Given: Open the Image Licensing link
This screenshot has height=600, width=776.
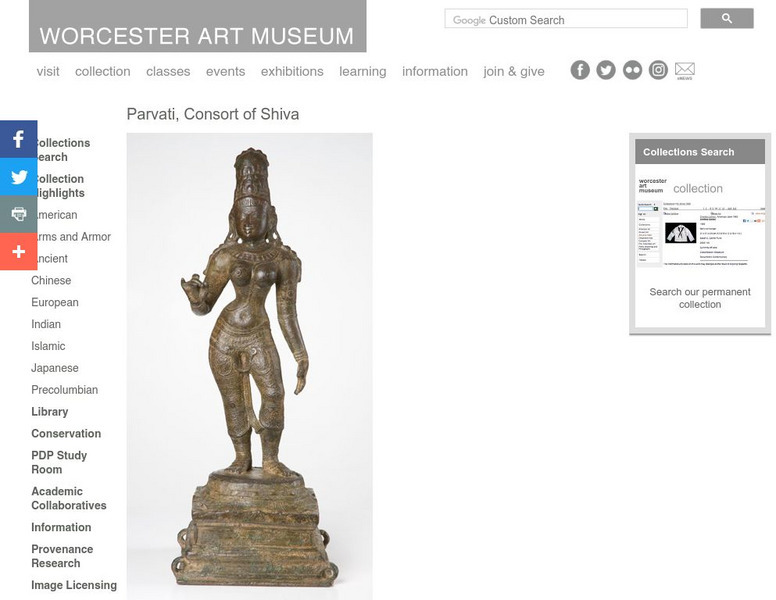Looking at the screenshot, I should [74, 585].
